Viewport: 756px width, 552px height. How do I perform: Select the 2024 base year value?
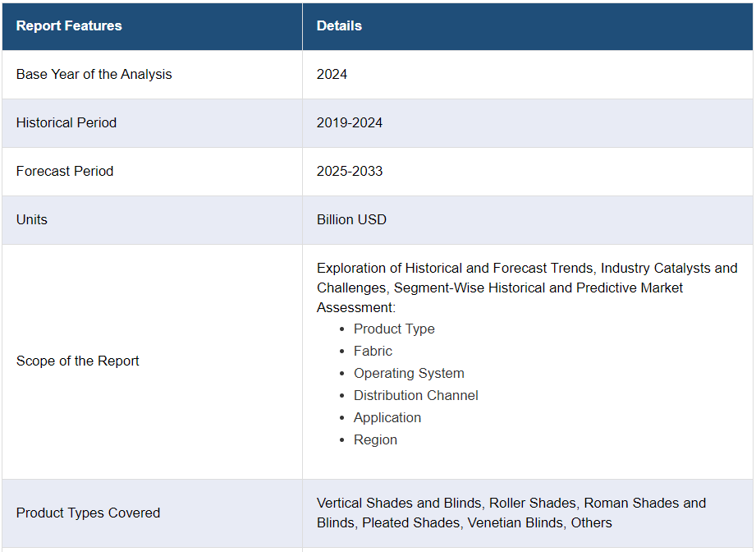coord(332,74)
